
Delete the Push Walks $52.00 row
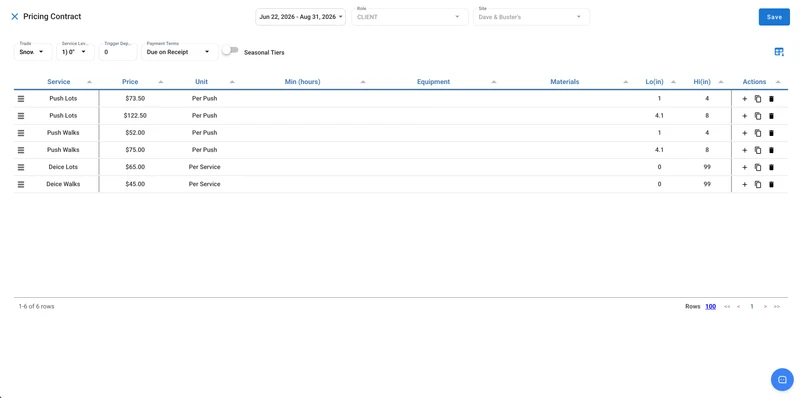click(771, 133)
